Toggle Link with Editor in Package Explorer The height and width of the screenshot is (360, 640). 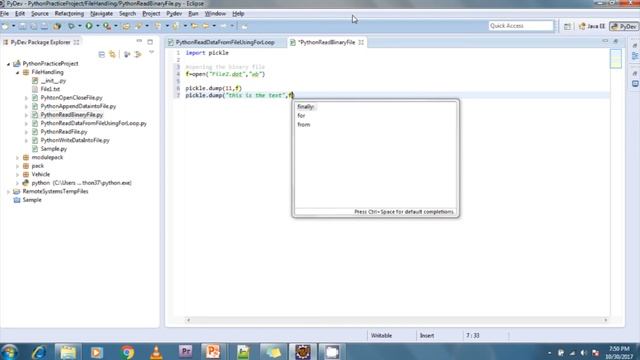pyautogui.click(x=113, y=54)
